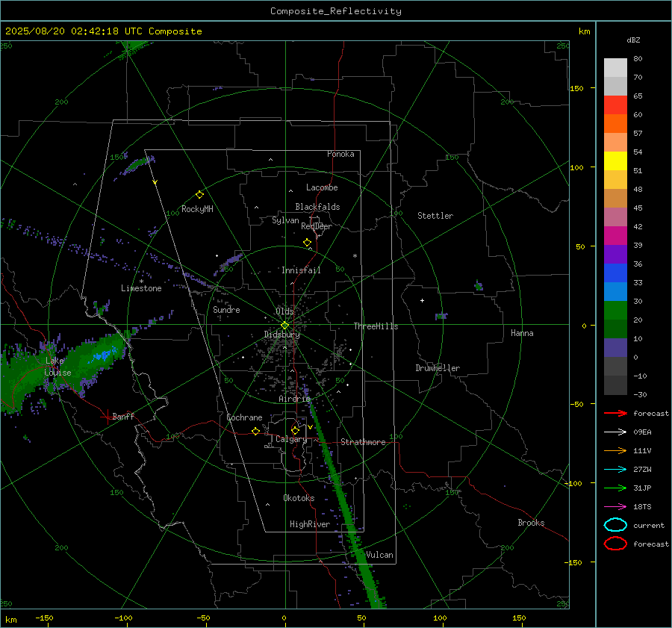Click the Lacombe city label
The image size is (672, 628).
pyautogui.click(x=322, y=187)
